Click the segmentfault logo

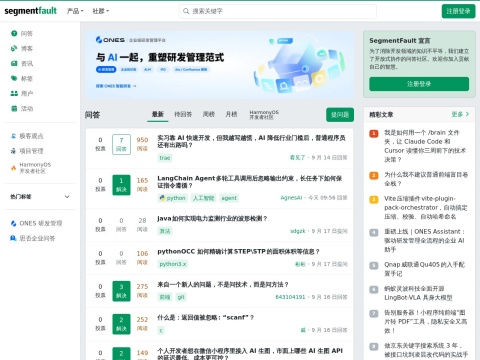(x=30, y=11)
